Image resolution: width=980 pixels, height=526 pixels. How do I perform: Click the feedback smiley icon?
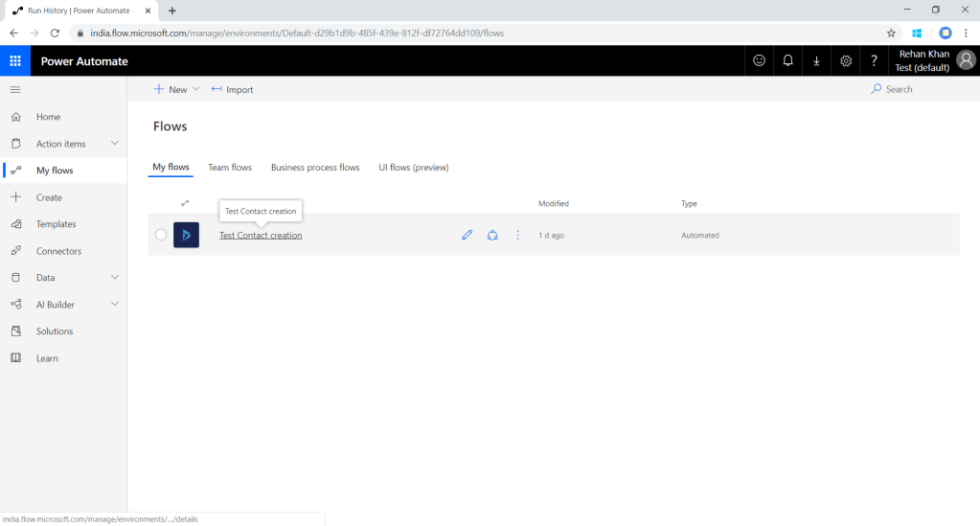click(759, 61)
